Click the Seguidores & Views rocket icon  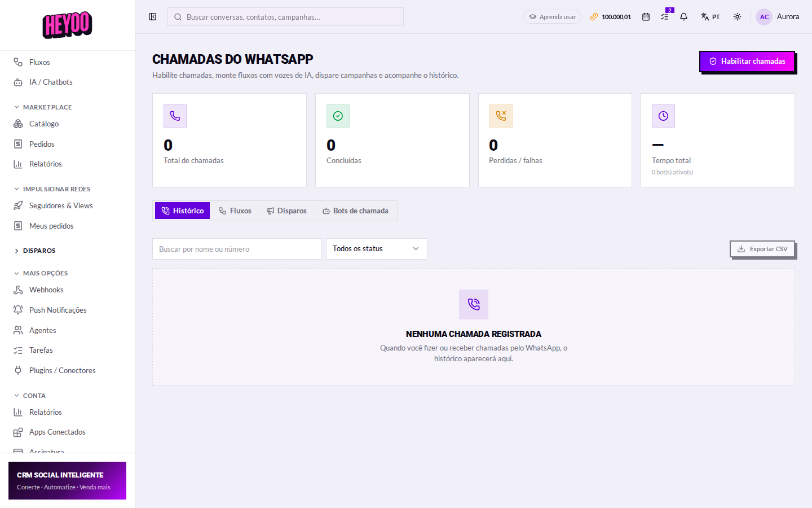18,205
